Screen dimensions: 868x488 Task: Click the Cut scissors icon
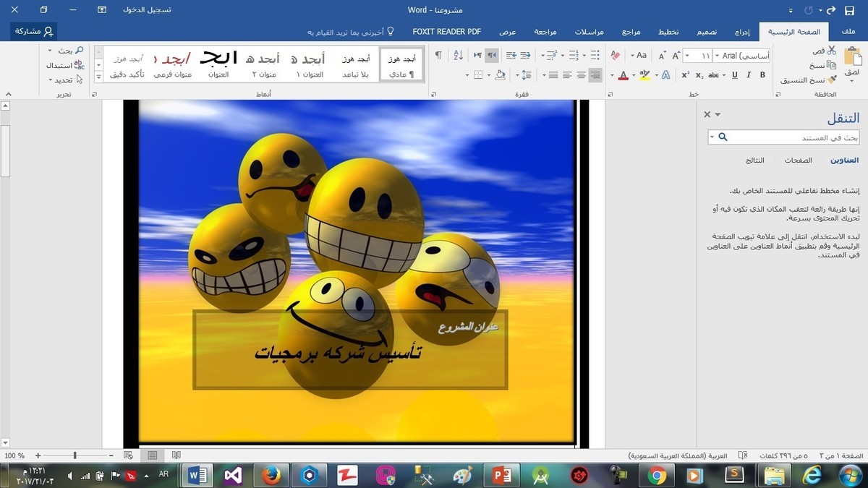[832, 51]
